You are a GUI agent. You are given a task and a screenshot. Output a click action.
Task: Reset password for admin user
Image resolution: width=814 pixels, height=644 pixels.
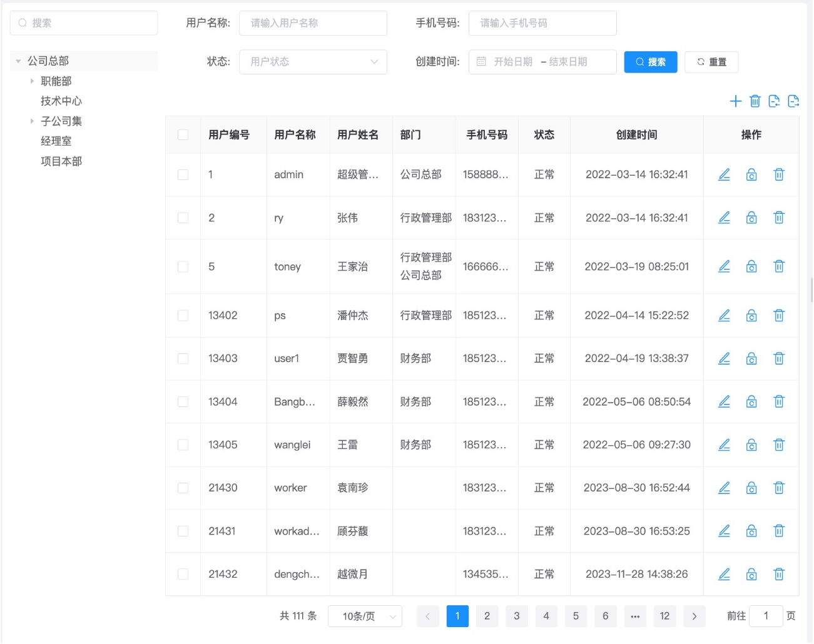751,174
